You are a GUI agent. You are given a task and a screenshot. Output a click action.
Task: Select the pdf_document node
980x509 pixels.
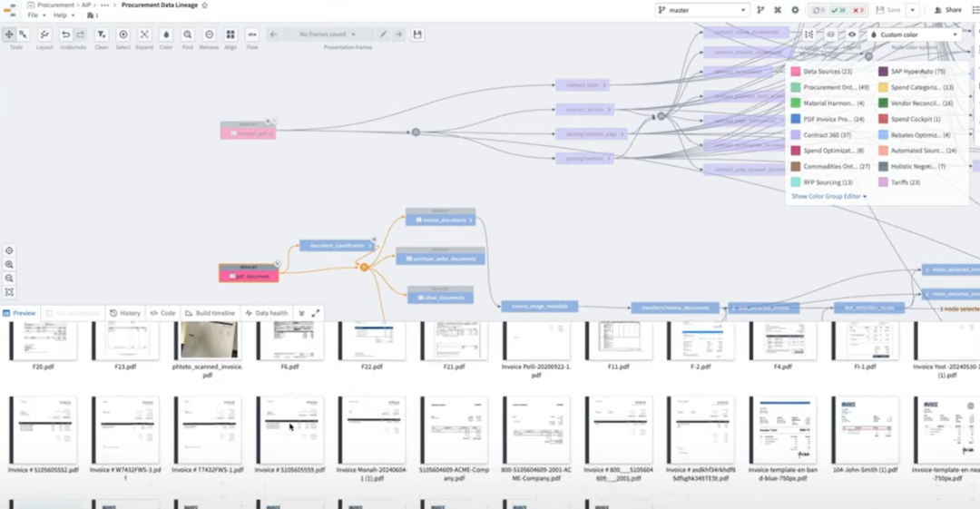point(249,273)
